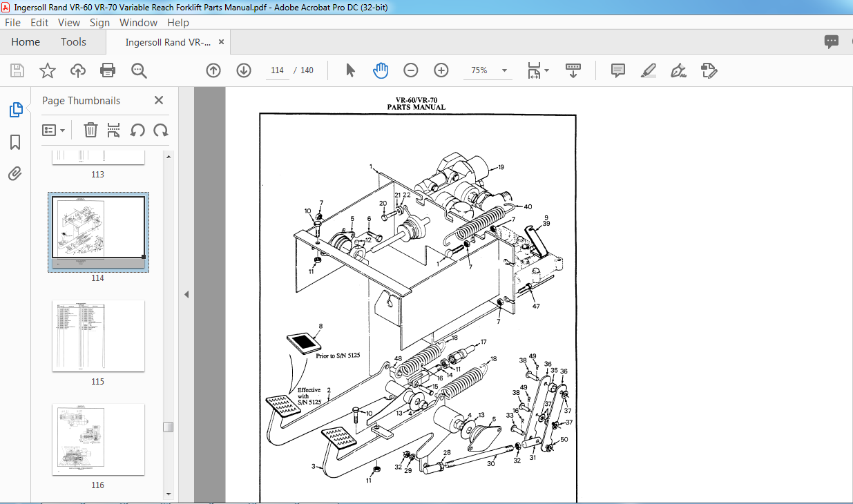The width and height of the screenshot is (853, 504).
Task: Add bookmark with the star icon
Action: [x=47, y=70]
